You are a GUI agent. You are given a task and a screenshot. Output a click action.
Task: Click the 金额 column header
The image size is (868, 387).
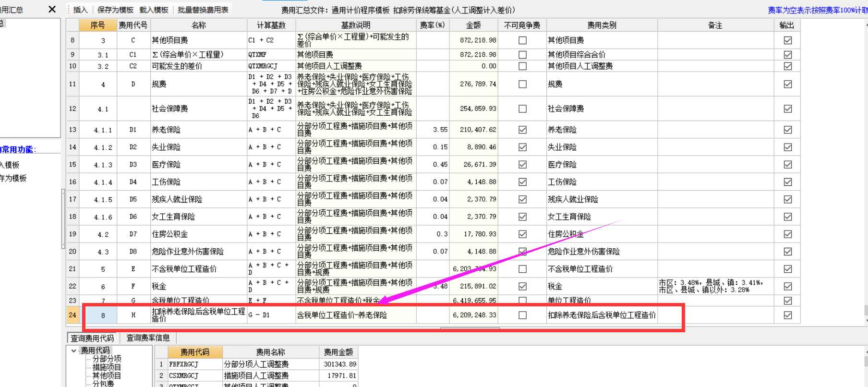pos(473,25)
